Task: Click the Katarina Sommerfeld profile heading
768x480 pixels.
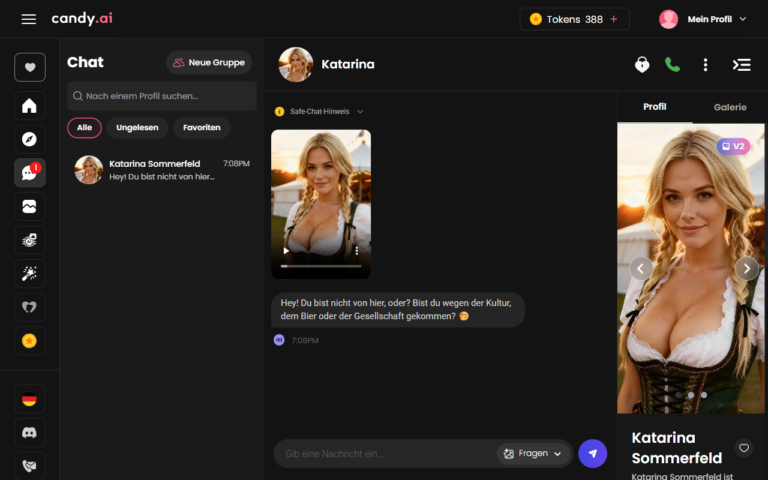Action: pyautogui.click(x=677, y=448)
